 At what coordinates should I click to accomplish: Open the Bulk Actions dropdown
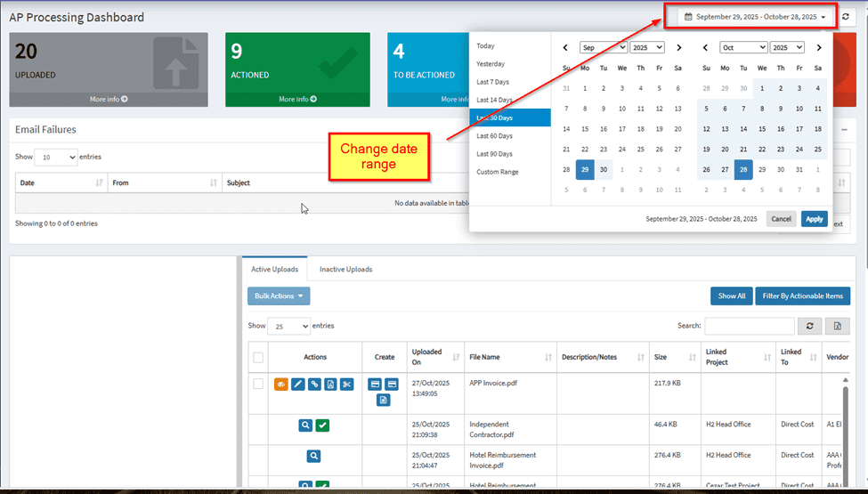279,296
